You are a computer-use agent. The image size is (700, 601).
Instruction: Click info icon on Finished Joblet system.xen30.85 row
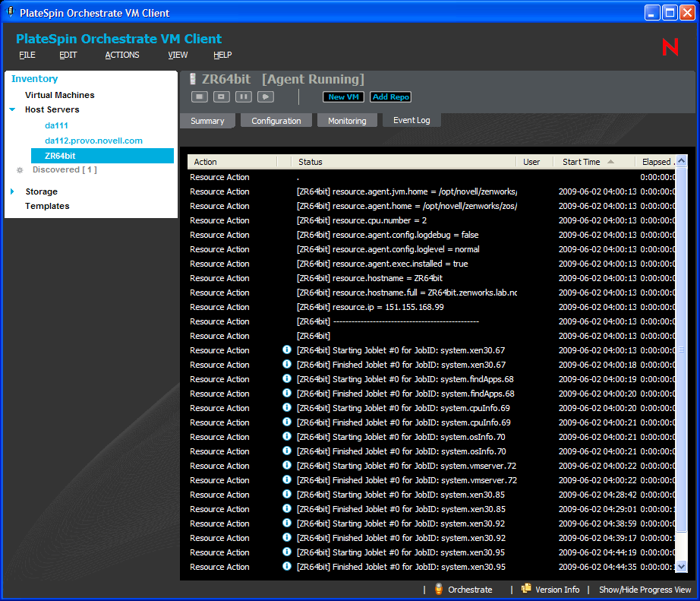(x=287, y=508)
